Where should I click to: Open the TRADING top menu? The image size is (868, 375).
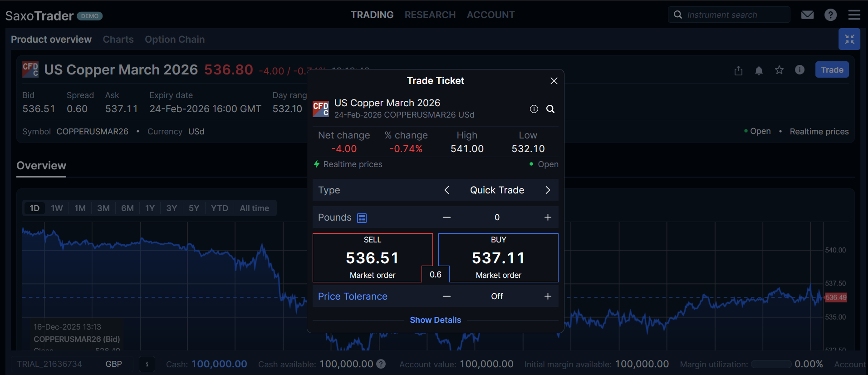(x=372, y=15)
